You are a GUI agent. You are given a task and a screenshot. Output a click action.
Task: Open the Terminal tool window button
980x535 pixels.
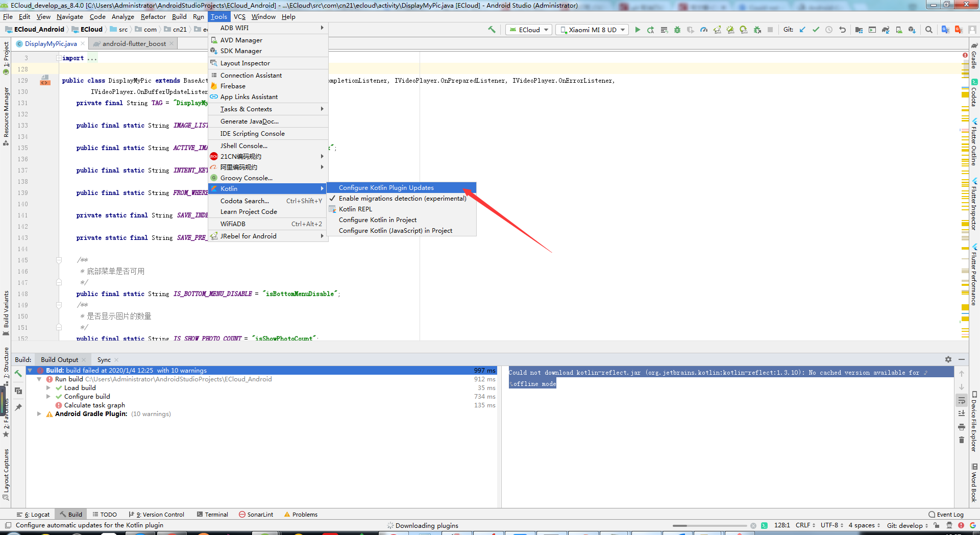click(212, 515)
